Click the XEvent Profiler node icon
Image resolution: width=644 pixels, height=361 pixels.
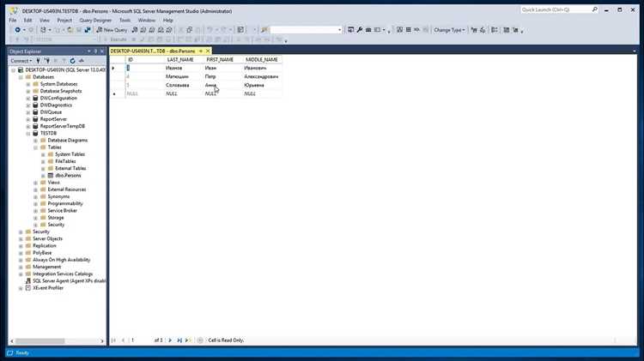point(28,288)
